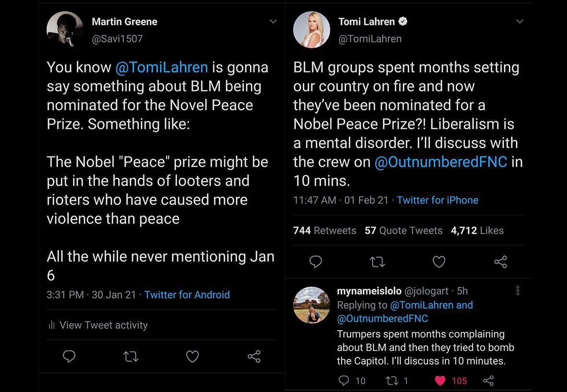This screenshot has width=567, height=392.
Task: Share Martin Greene's tweet
Action: coord(254,357)
